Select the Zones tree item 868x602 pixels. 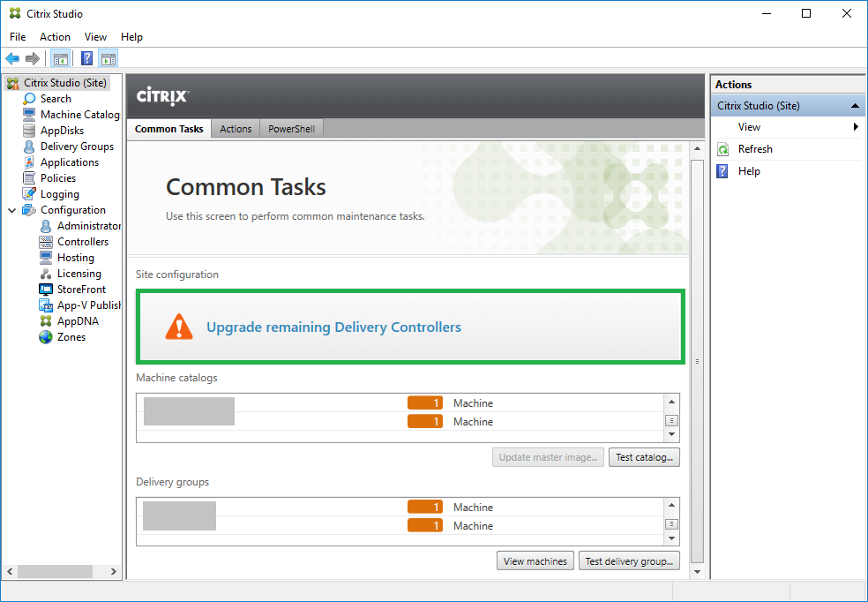point(71,337)
